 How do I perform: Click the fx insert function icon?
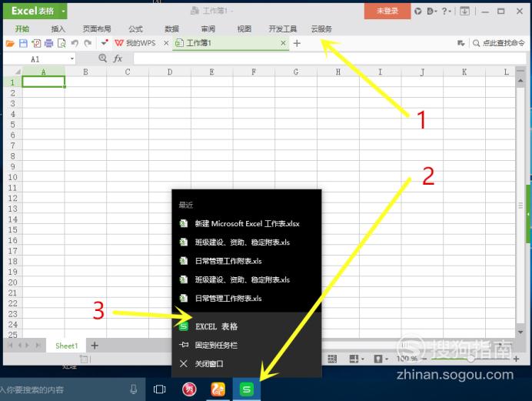coord(118,58)
